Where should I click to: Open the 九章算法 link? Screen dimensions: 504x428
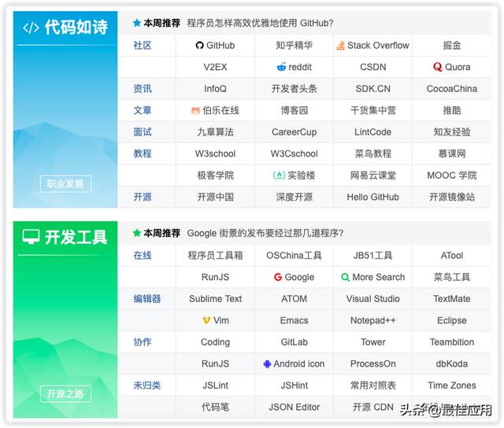tap(215, 132)
